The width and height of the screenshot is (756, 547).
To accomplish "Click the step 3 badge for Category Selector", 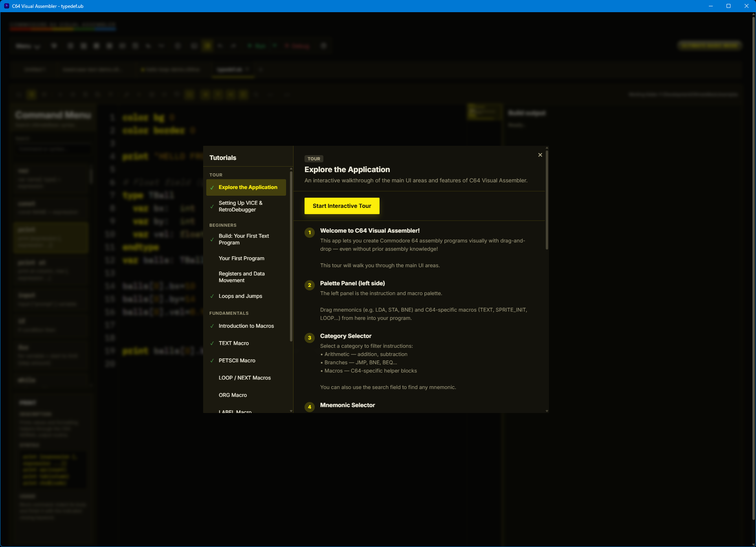I will pos(310,338).
